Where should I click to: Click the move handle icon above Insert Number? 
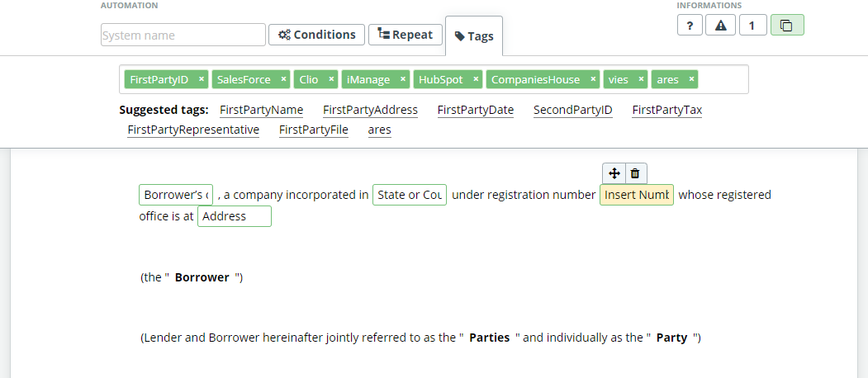(x=614, y=173)
